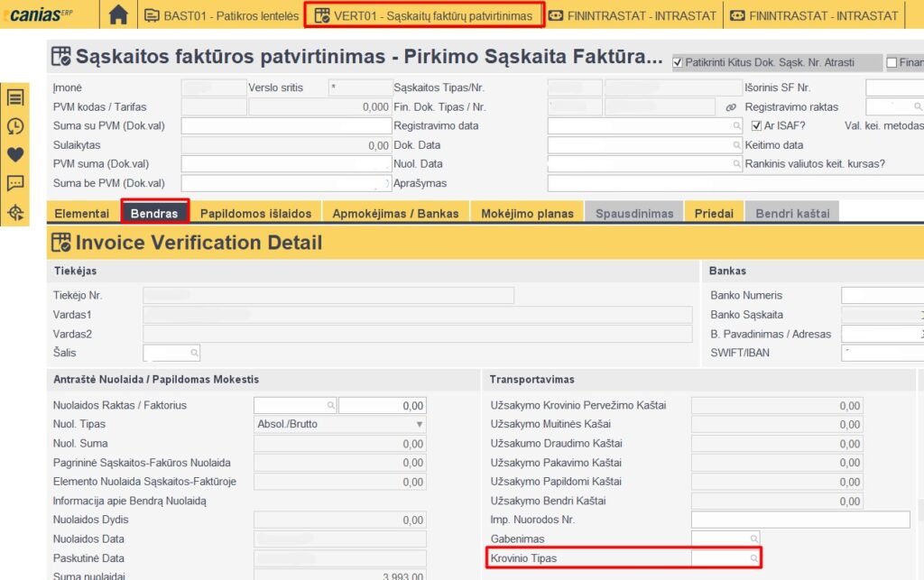Image resolution: width=924 pixels, height=580 pixels.
Task: Click the search icon in Krovinio Tipas field
Action: (x=754, y=559)
